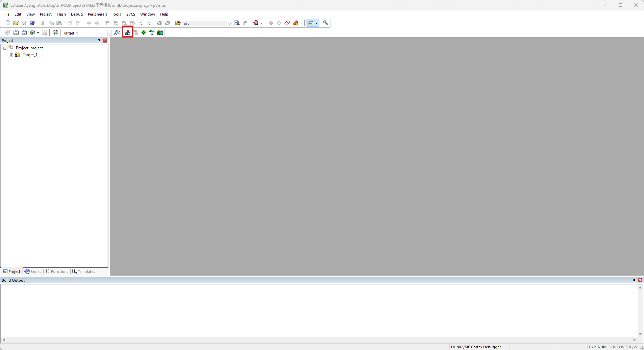Switch to the Templates tab
Viewport: 644px width, 350px height.
tap(84, 272)
